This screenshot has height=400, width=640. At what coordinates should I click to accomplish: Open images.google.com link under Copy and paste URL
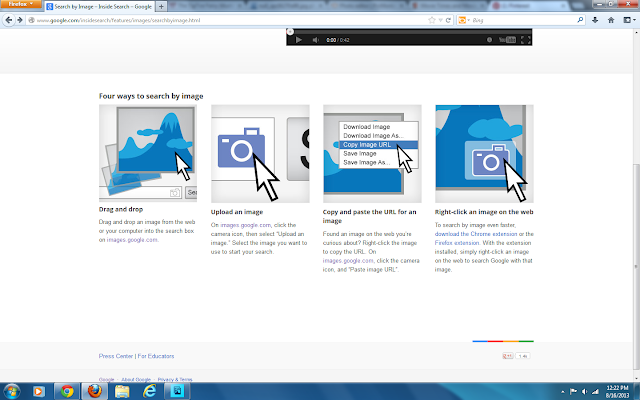click(x=348, y=260)
